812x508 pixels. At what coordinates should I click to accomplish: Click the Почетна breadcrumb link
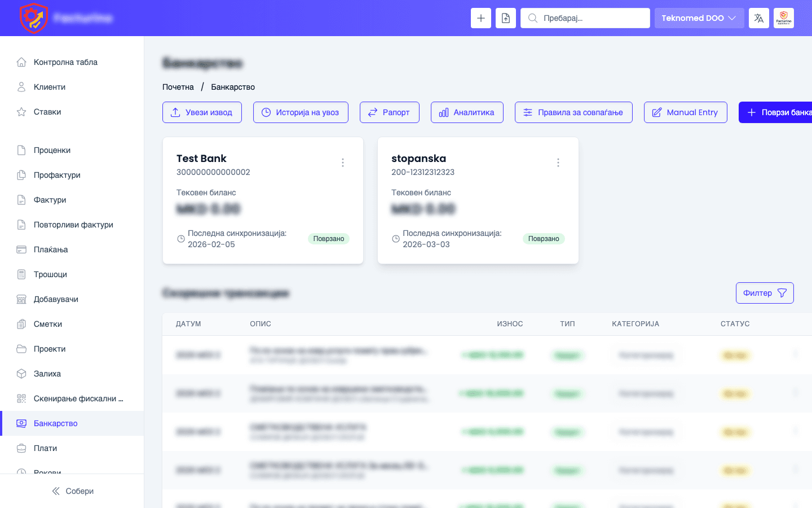coord(178,87)
